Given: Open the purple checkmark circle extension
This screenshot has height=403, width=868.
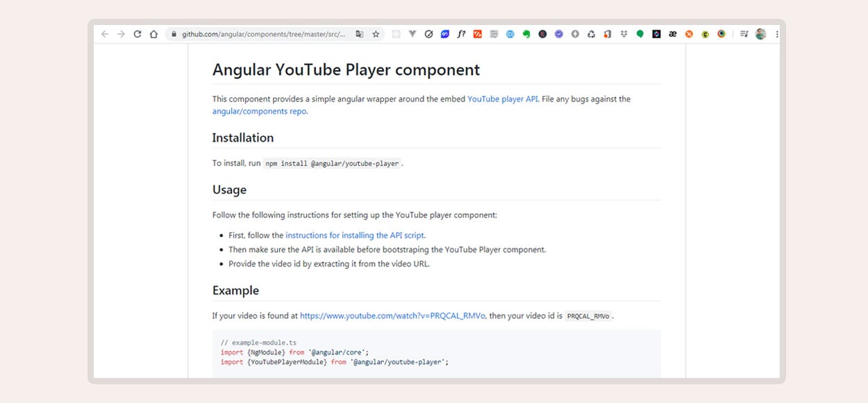Looking at the screenshot, I should 559,33.
